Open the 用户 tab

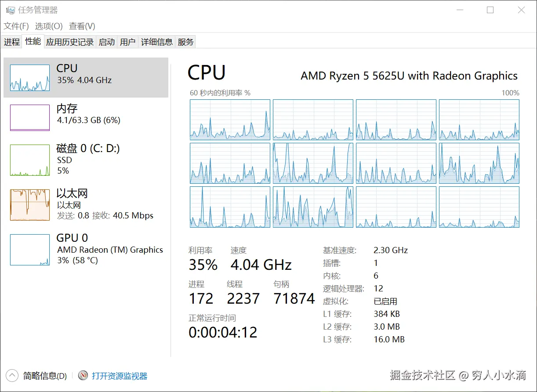click(127, 42)
